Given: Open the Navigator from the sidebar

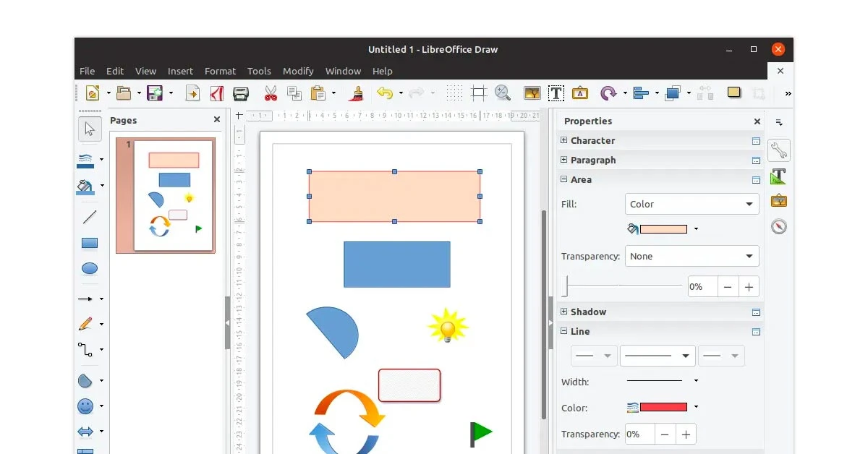Looking at the screenshot, I should click(779, 226).
